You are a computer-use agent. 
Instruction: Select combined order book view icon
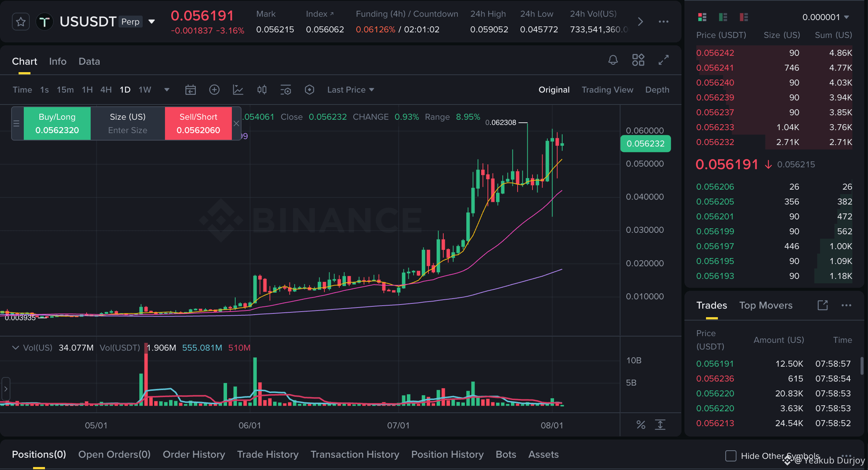pyautogui.click(x=702, y=17)
